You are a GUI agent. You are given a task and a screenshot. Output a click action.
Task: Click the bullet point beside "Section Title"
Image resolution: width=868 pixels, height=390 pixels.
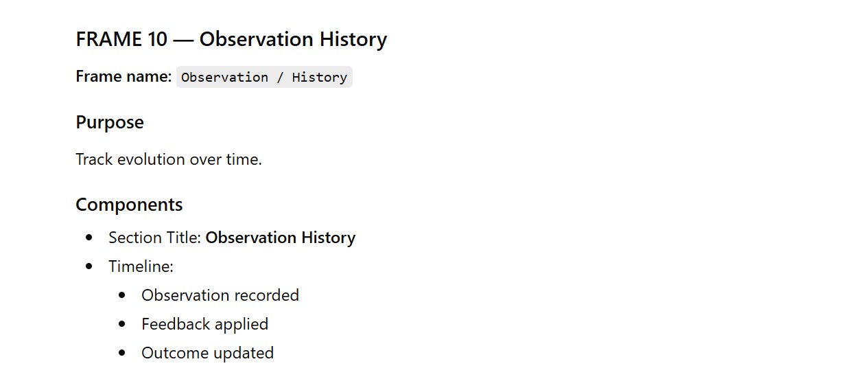pyautogui.click(x=89, y=238)
